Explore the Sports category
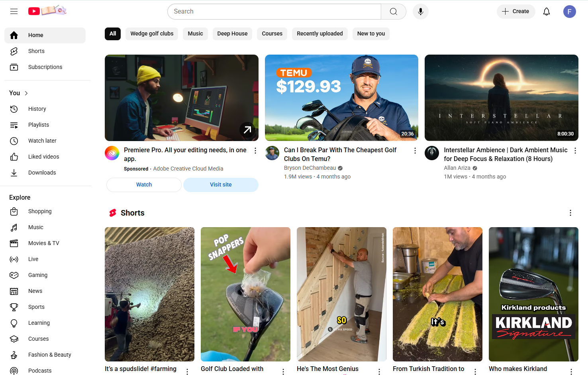This screenshot has width=588, height=375. [45, 307]
